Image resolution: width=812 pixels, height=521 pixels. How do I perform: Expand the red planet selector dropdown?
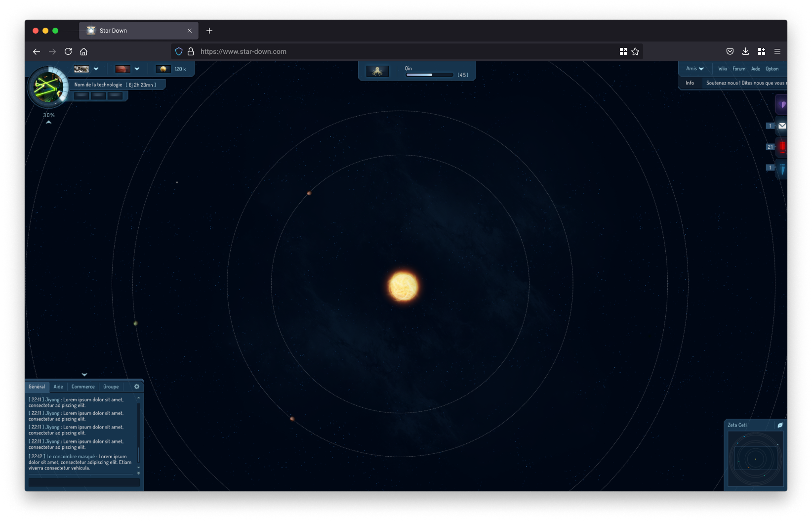pos(137,69)
